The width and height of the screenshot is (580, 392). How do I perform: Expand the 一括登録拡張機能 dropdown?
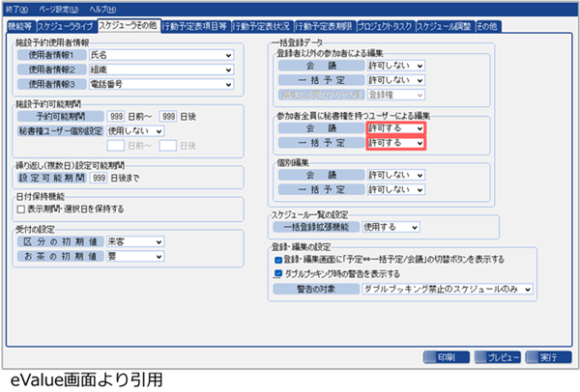click(x=391, y=227)
